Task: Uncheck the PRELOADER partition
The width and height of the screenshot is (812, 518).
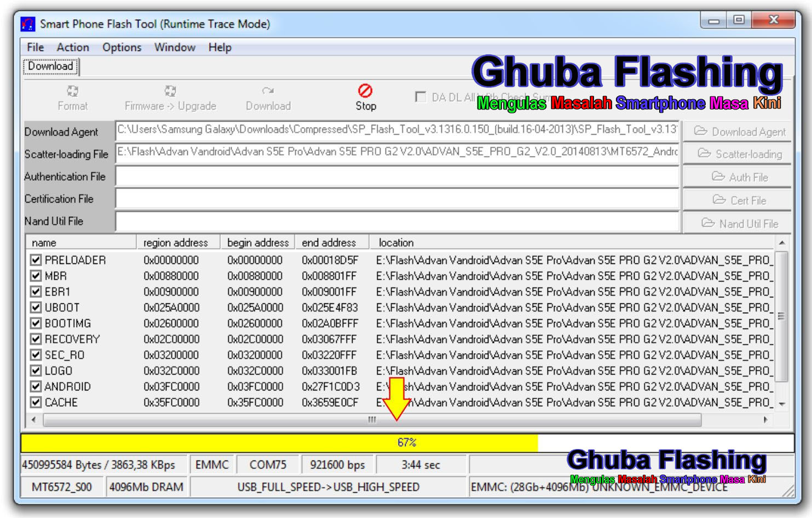Action: click(35, 261)
